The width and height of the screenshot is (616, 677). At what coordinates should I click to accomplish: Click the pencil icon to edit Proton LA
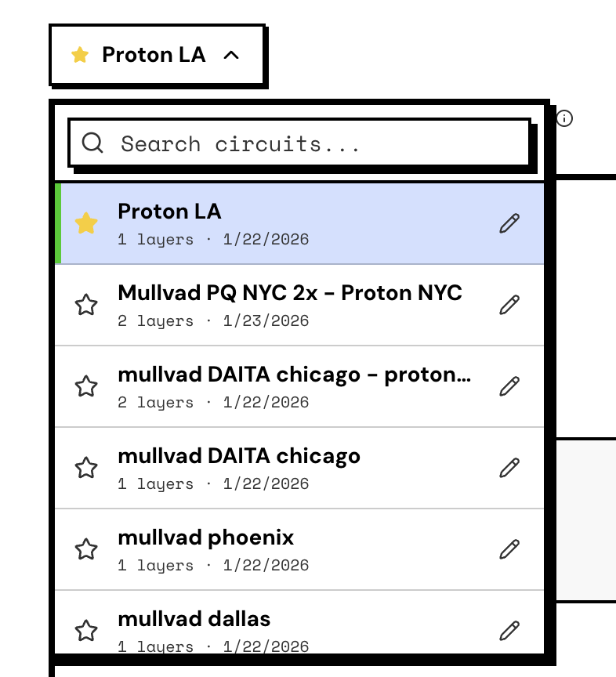coord(509,223)
